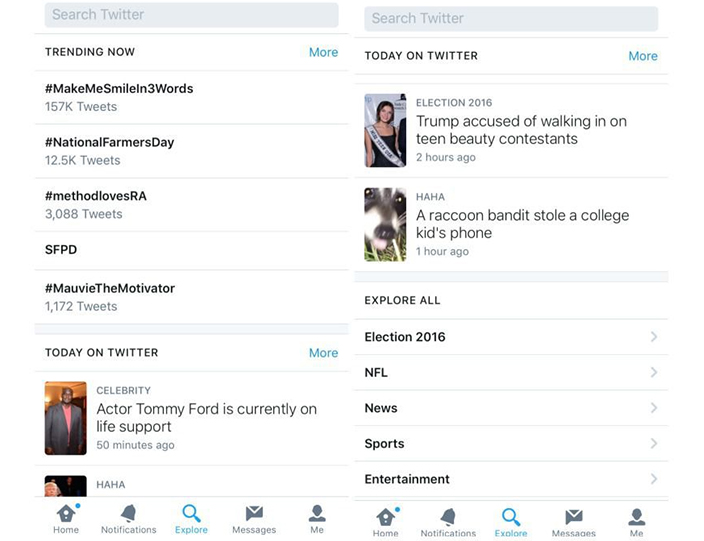
Task: Tap the Home icon in right screen
Action: [386, 518]
